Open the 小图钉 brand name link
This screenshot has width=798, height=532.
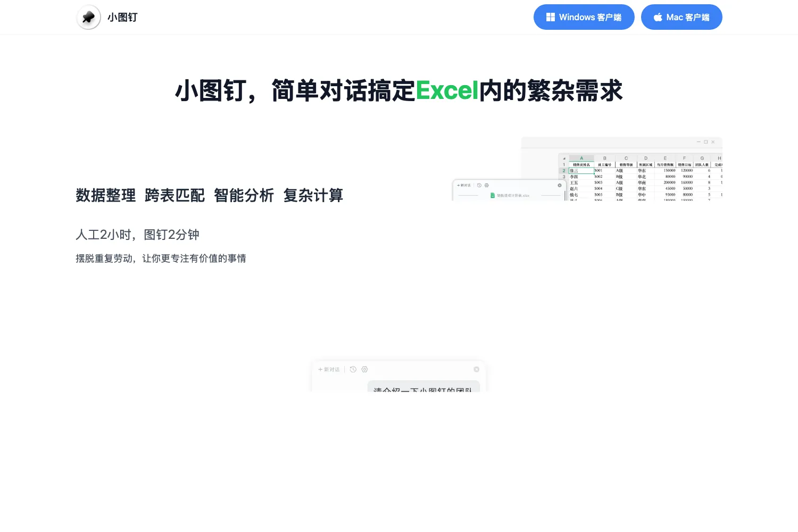pyautogui.click(x=122, y=17)
